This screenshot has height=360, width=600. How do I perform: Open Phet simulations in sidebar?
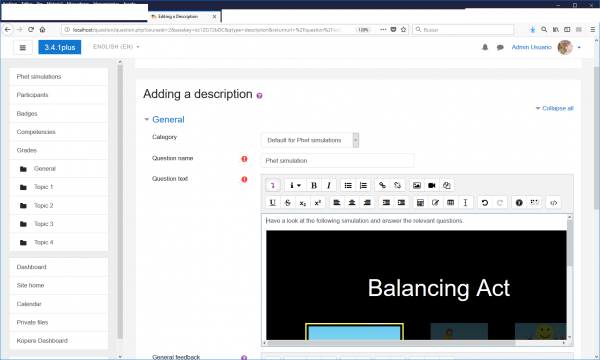point(59,77)
